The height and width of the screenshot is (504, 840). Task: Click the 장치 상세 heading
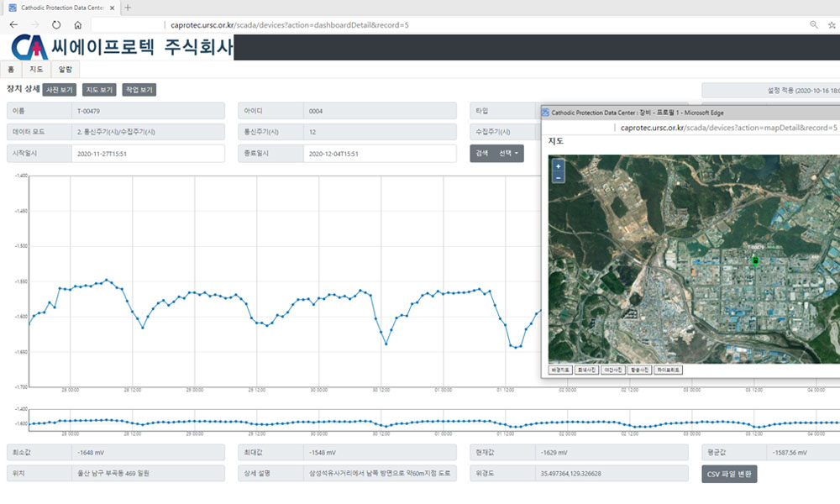click(23, 89)
